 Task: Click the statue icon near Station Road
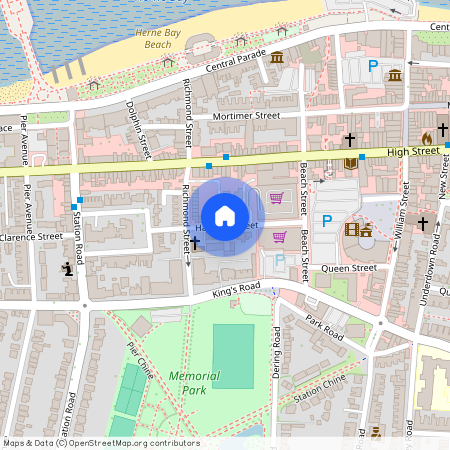[68, 269]
